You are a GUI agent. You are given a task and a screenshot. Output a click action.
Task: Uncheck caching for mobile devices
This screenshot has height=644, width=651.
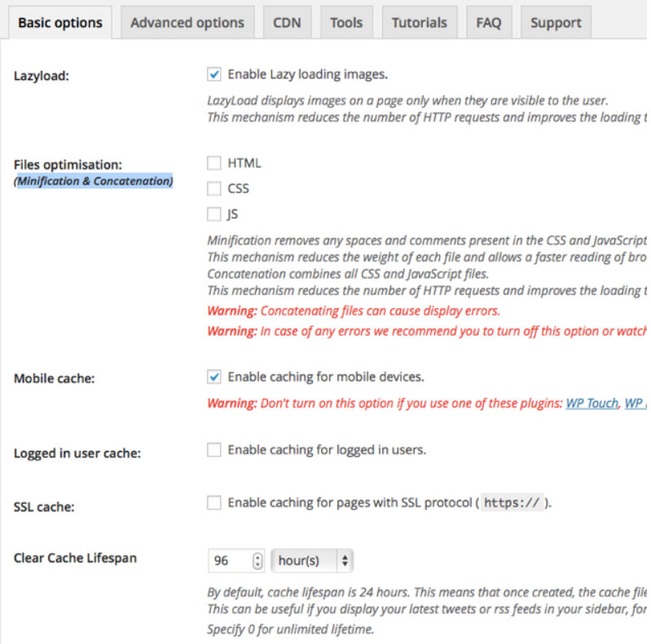point(214,377)
